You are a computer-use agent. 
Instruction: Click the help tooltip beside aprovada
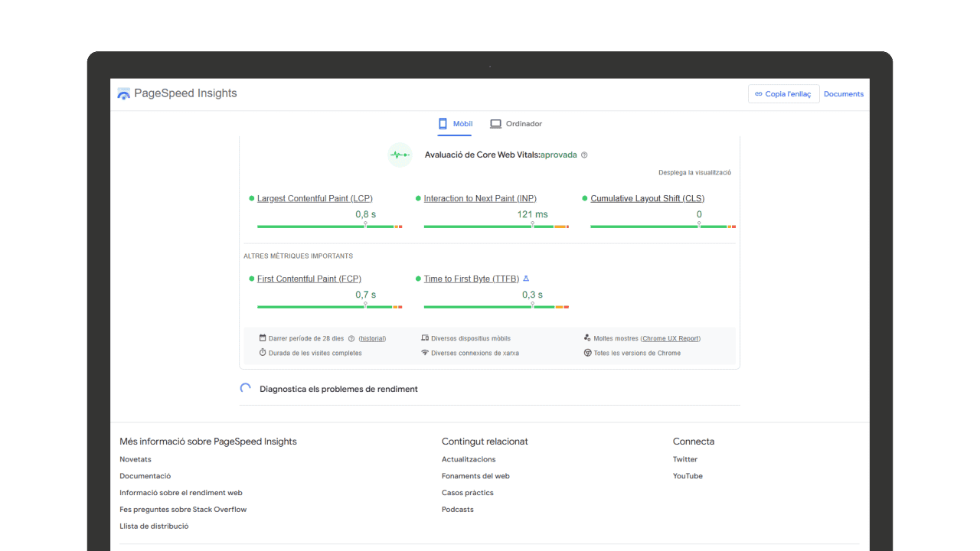584,155
